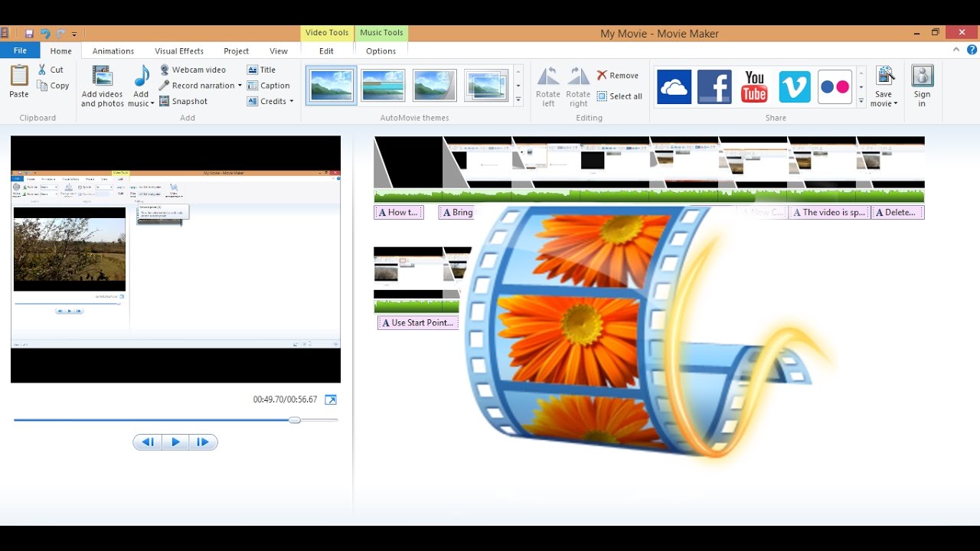Show the next row of Share destinations
The width and height of the screenshot is (980, 551).
[861, 86]
